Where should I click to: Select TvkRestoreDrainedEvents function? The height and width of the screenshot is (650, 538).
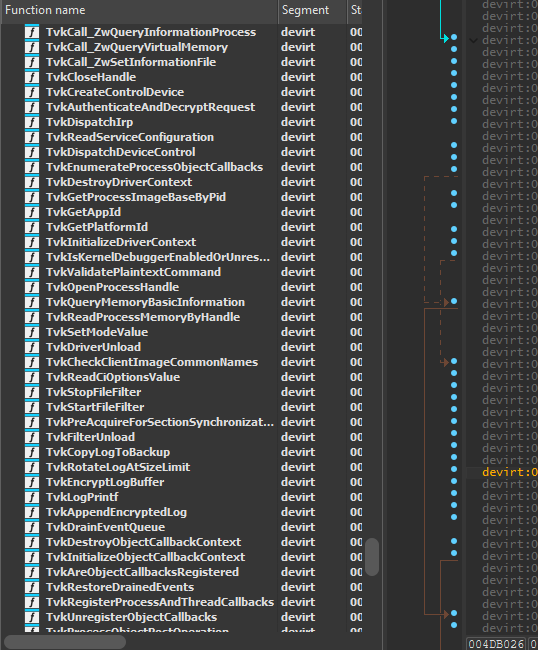tap(120, 587)
